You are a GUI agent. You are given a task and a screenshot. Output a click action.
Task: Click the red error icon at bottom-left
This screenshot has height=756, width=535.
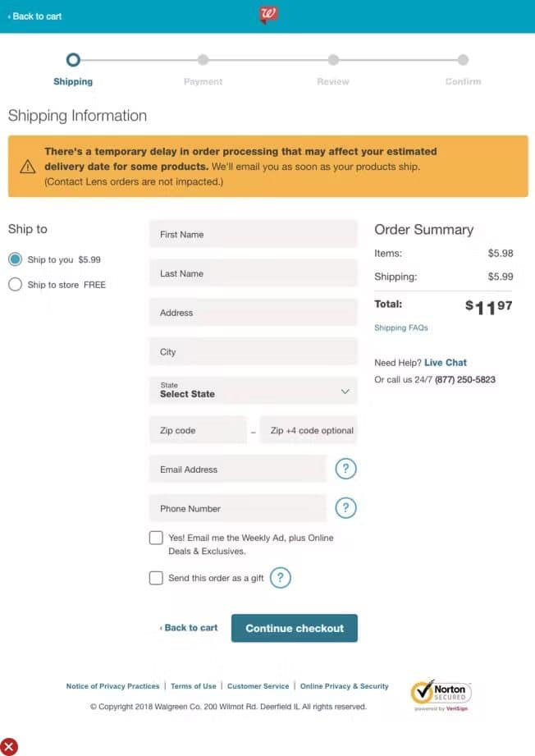click(x=9, y=746)
